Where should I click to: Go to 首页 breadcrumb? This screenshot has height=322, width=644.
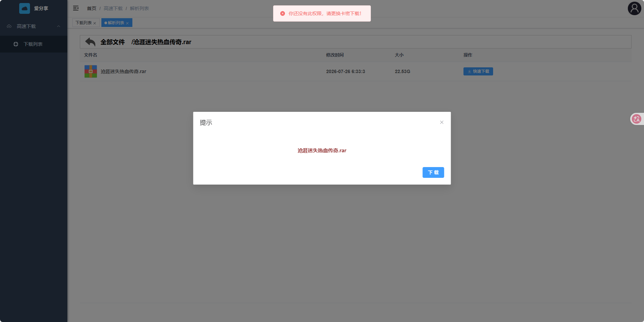pyautogui.click(x=92, y=8)
